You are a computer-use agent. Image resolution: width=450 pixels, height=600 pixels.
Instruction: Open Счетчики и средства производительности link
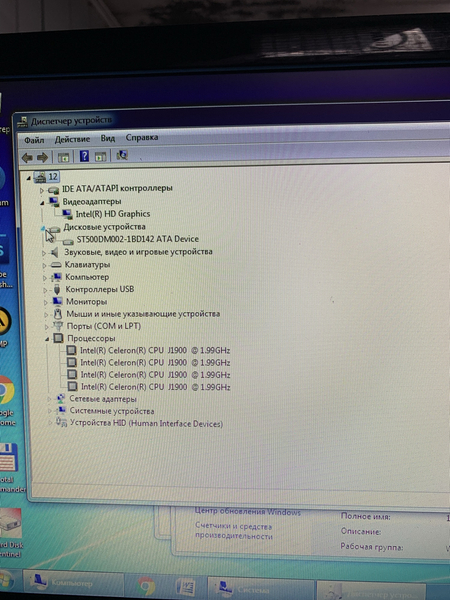234,531
